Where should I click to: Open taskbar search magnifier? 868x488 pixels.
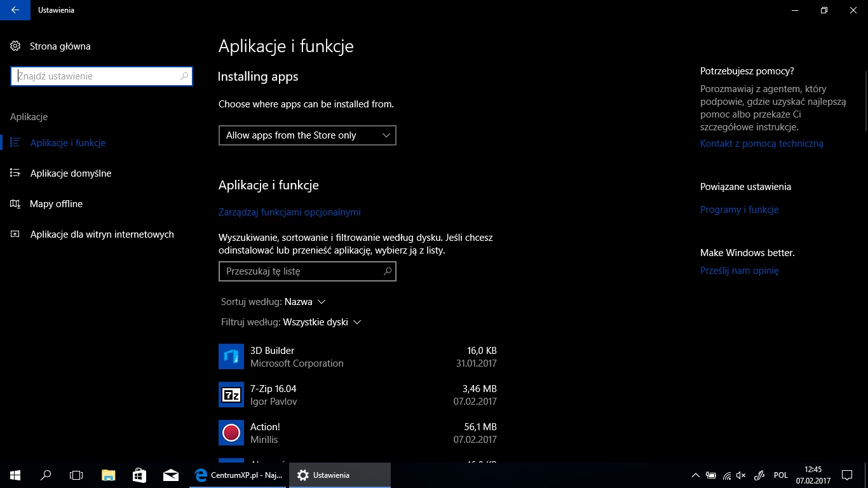pyautogui.click(x=46, y=475)
